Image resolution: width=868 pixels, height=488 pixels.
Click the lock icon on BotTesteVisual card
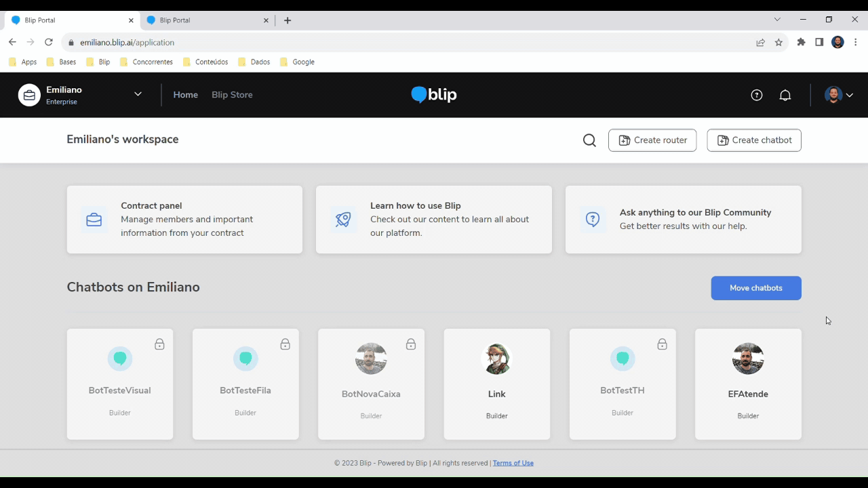tap(159, 344)
